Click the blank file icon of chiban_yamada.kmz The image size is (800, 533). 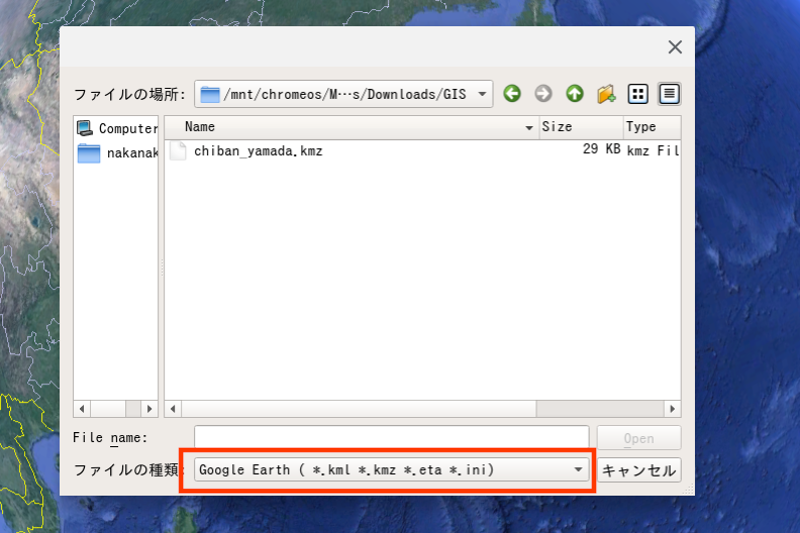[x=178, y=151]
